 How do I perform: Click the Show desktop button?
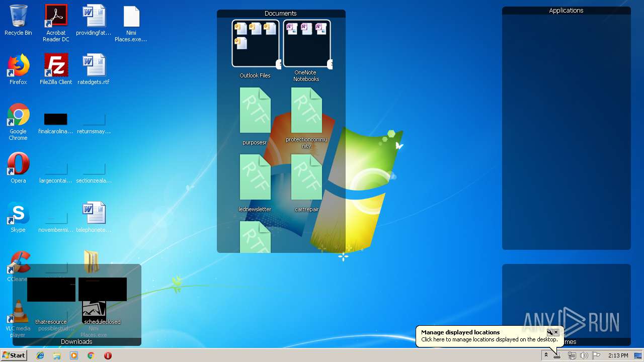[x=638, y=355]
